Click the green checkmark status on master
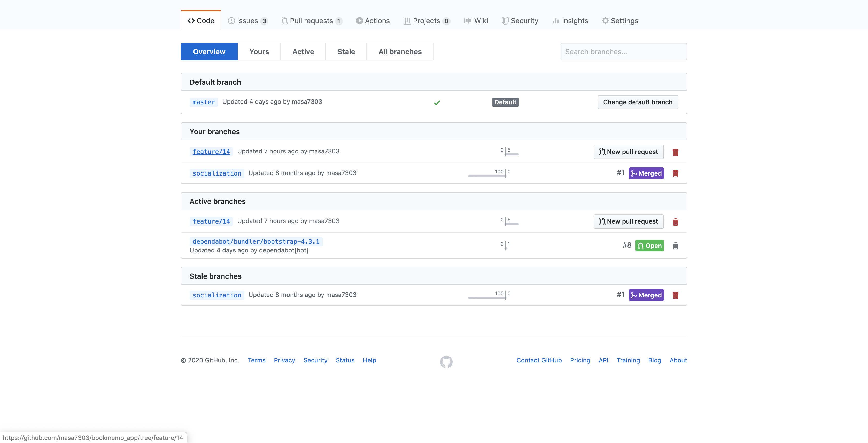The height and width of the screenshot is (443, 868). pos(437,103)
